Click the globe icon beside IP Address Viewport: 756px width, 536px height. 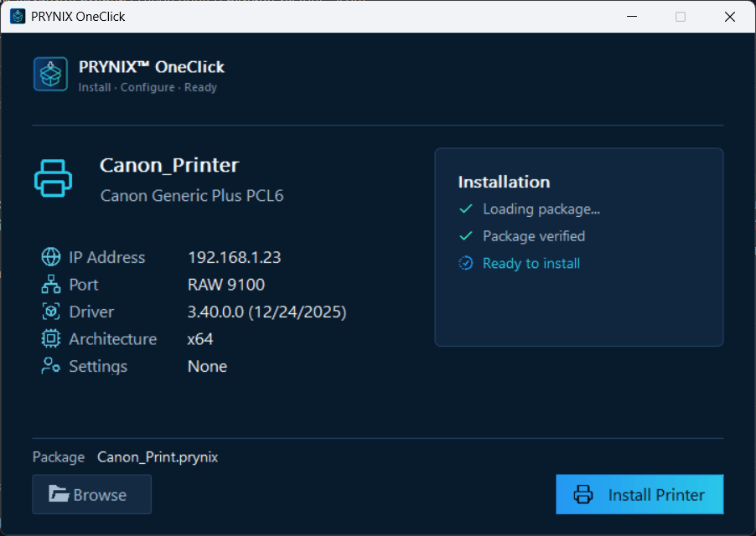(50, 257)
